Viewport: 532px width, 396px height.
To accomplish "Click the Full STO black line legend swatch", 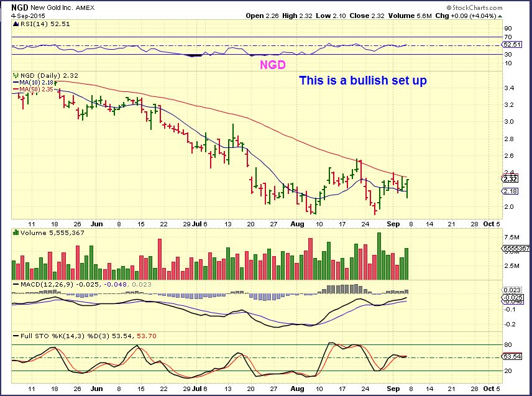I will point(16,336).
